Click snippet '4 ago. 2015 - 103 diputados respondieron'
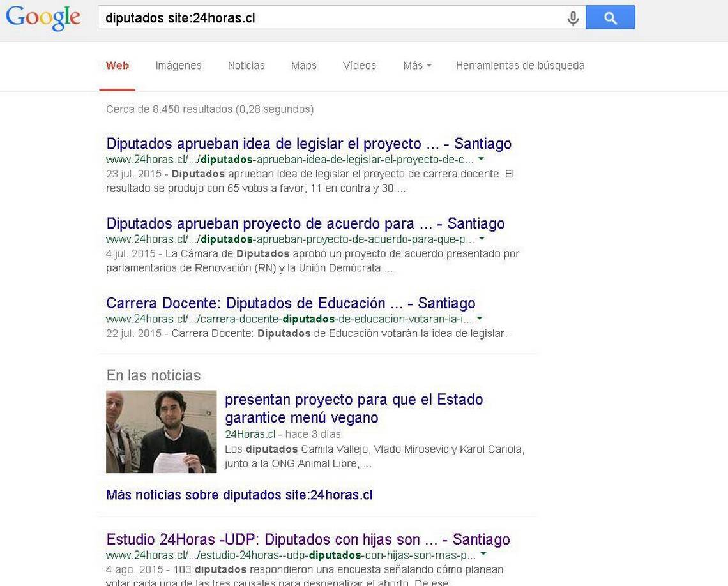This screenshot has height=586, width=728. point(305,576)
